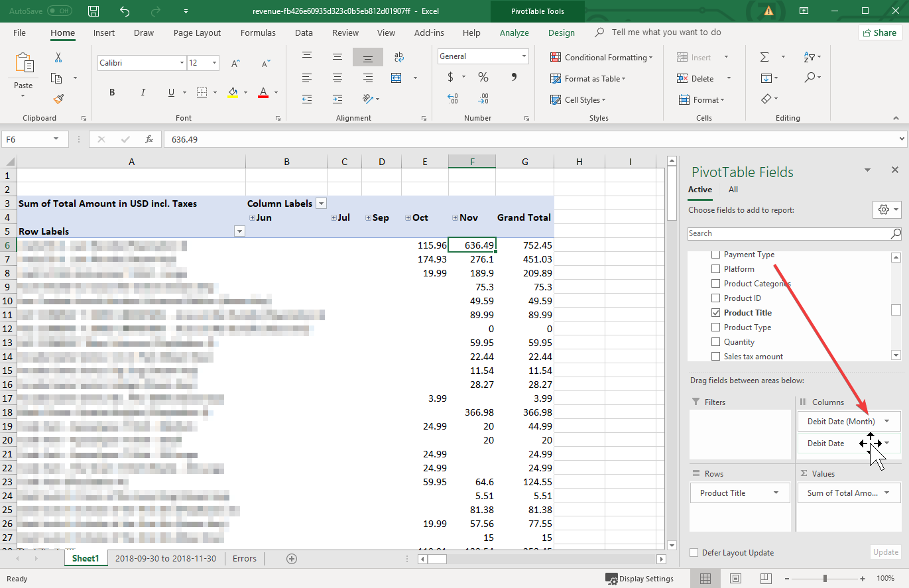Expand the Nov month group
The height and width of the screenshot is (588, 909).
click(455, 218)
